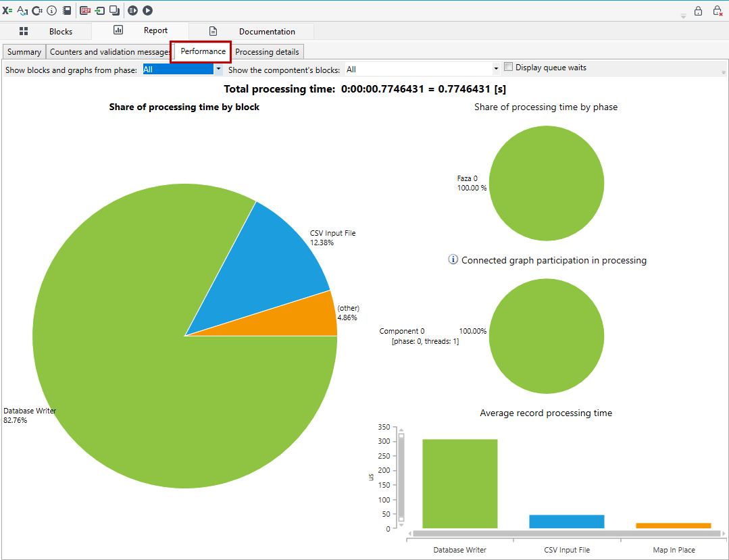Screen dimensions: 729x560
Task: Open the Processing details tab
Action: pos(268,51)
